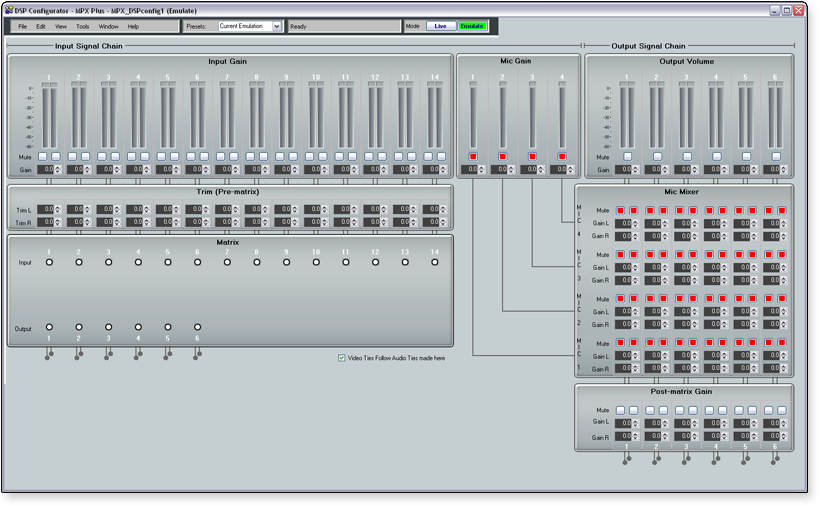Select Matrix output node 6
Image resolution: width=821 pixels, height=505 pixels.
click(x=198, y=327)
